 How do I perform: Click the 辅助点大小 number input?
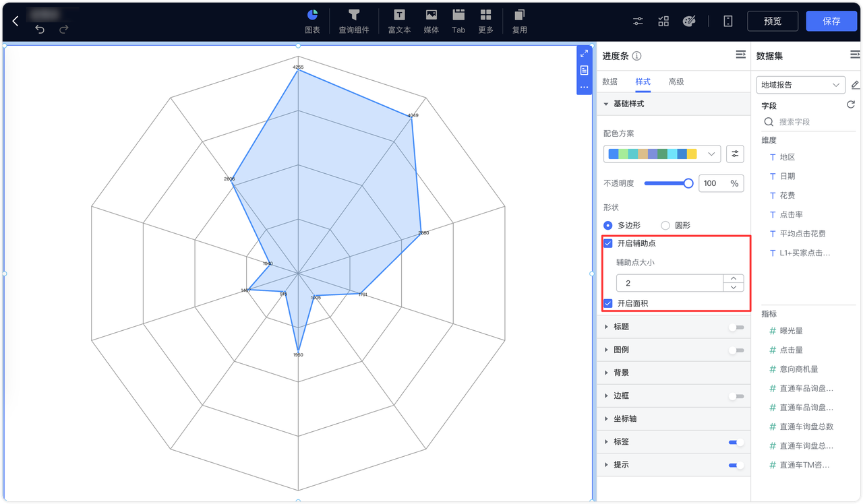click(669, 283)
